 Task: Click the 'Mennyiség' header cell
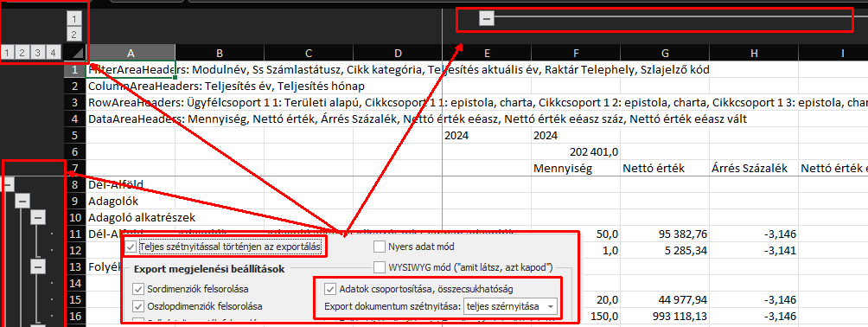tap(577, 169)
